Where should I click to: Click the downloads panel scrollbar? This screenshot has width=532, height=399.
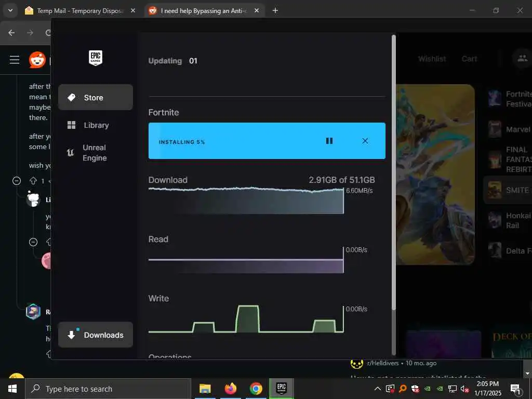tap(394, 172)
